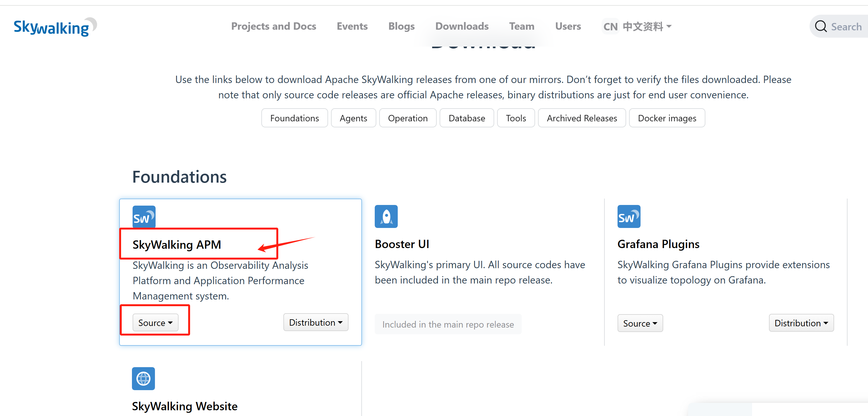Click the SkyWalking Website globe icon
The width and height of the screenshot is (868, 416).
(143, 379)
